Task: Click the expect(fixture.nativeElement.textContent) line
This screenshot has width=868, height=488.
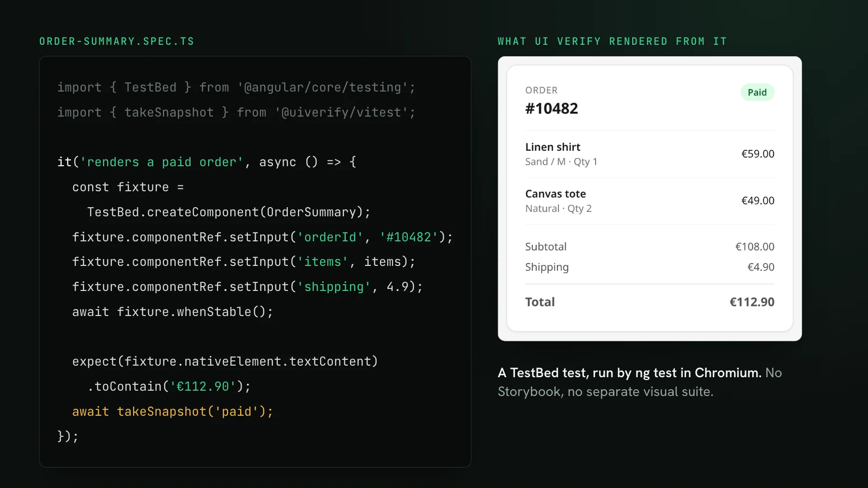Action: tap(225, 361)
